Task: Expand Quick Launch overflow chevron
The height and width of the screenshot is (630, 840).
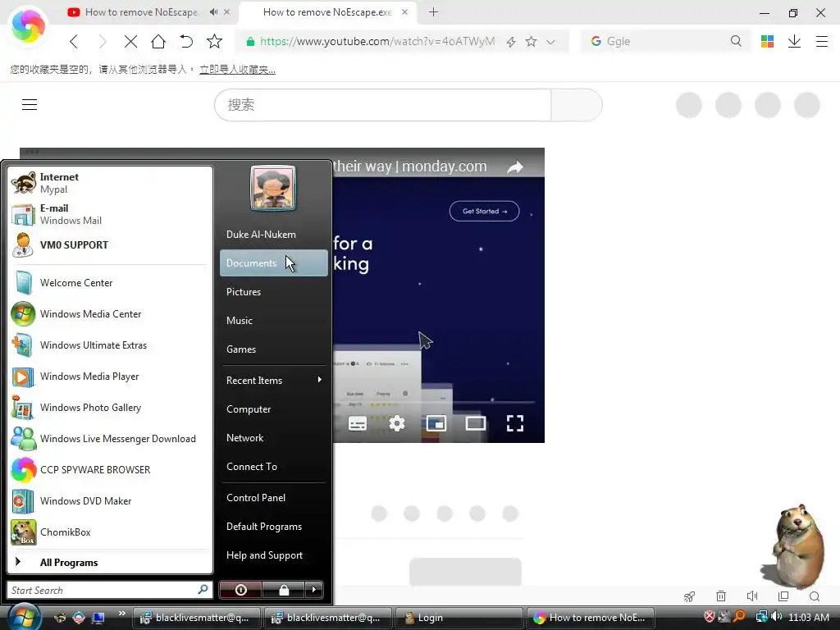Action: click(121, 614)
